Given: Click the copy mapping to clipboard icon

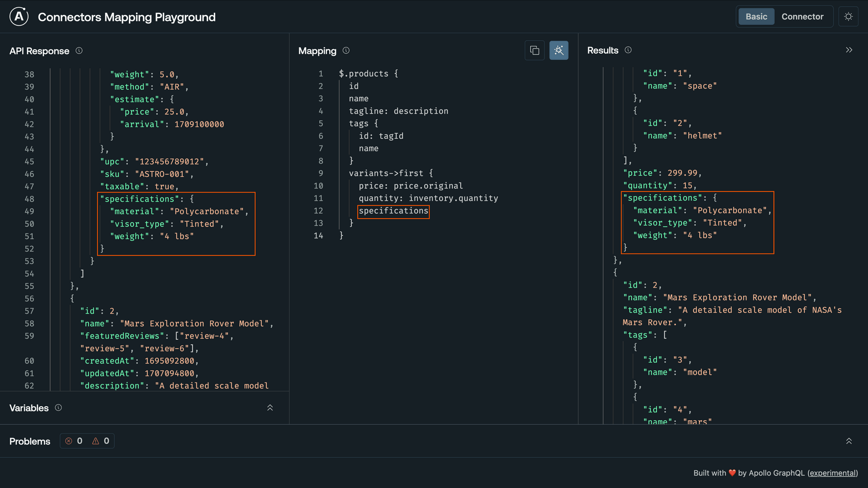Looking at the screenshot, I should click(x=535, y=50).
